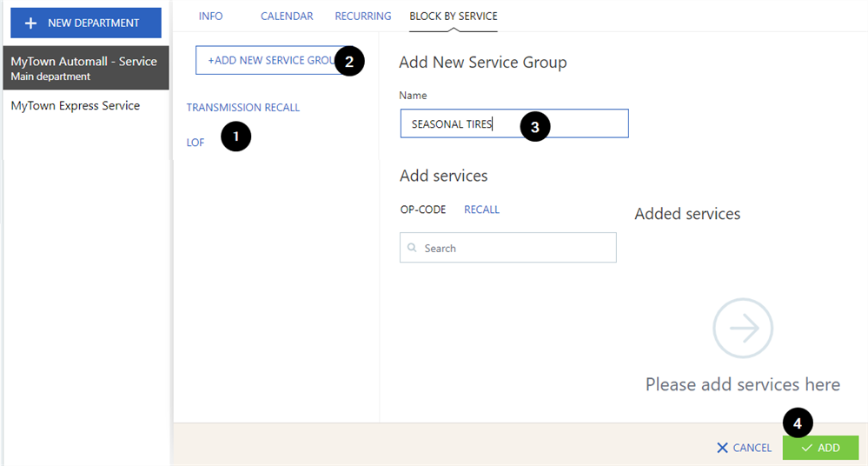Click the magnifying glass search icon
Screen dimensions: 868x466
(412, 248)
